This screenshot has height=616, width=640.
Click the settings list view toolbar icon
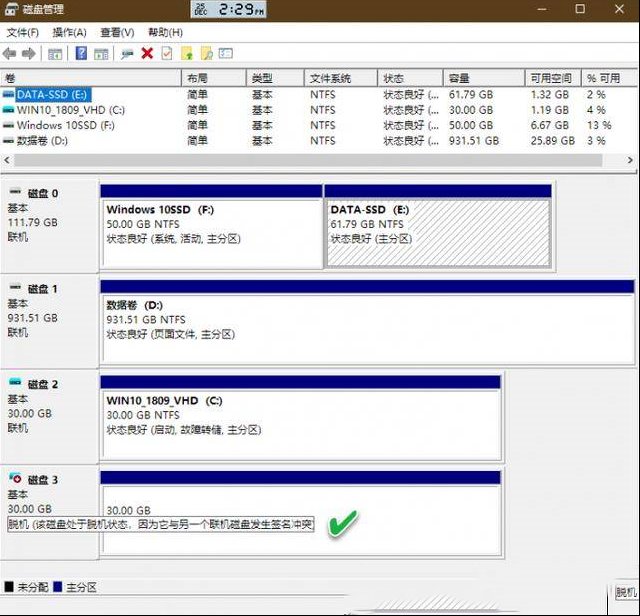coord(226,53)
